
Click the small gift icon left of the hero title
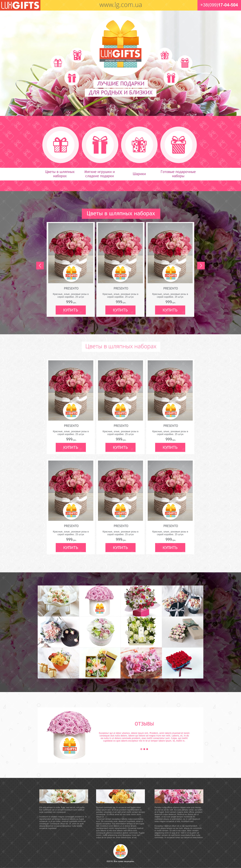click(72, 78)
